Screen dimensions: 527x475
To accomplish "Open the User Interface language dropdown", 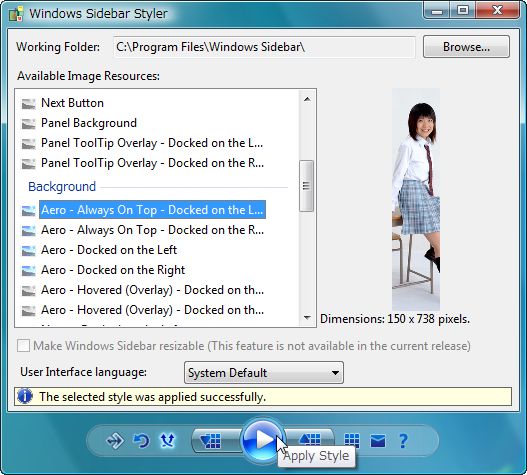I will (264, 372).
